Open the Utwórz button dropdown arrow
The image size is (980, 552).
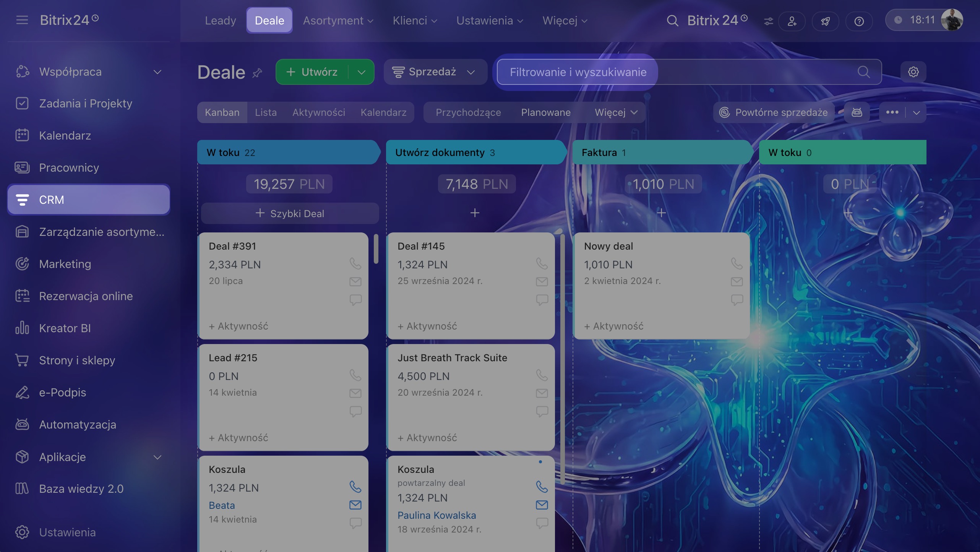point(361,72)
